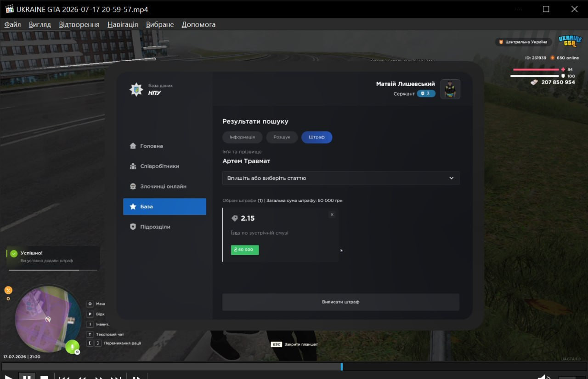
Task: Click the Сержант rank label
Action: coord(404,94)
